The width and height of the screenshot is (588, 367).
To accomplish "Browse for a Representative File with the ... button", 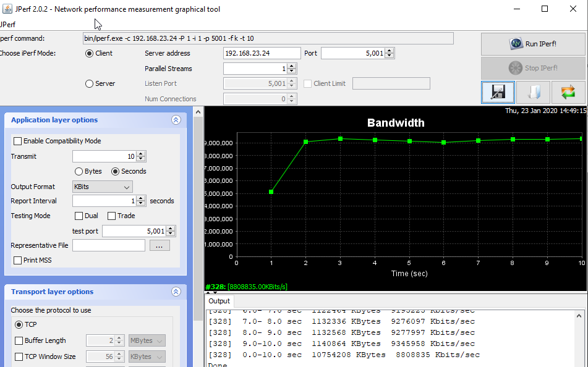I will [160, 245].
